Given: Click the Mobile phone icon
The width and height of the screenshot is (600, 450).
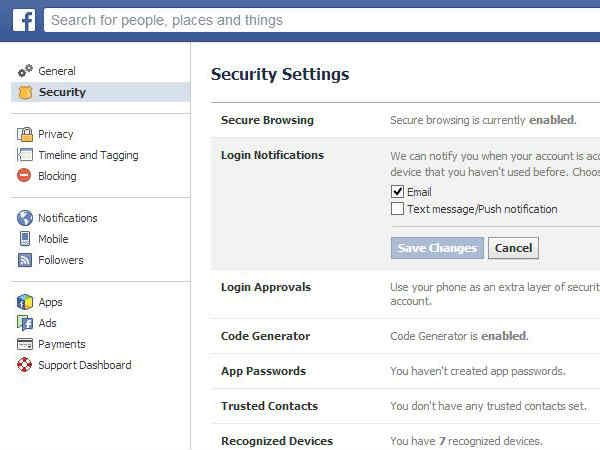Looking at the screenshot, I should point(25,239).
